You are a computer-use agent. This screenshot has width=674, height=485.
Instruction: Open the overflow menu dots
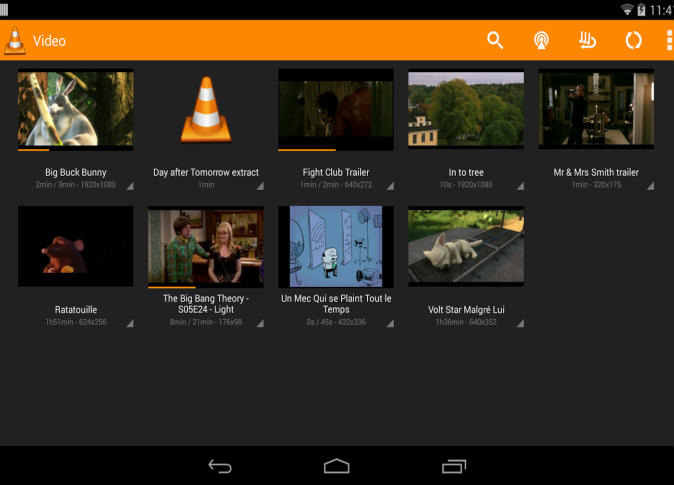pyautogui.click(x=669, y=40)
